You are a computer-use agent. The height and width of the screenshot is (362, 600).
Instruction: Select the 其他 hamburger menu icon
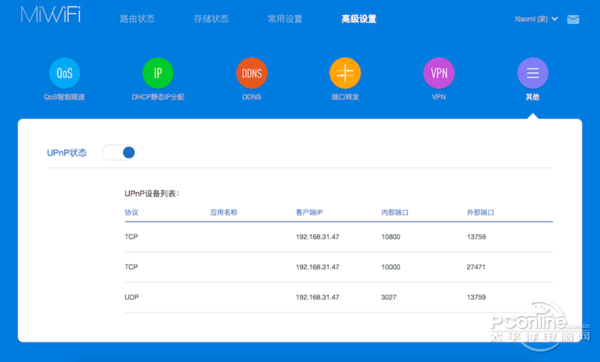533,73
